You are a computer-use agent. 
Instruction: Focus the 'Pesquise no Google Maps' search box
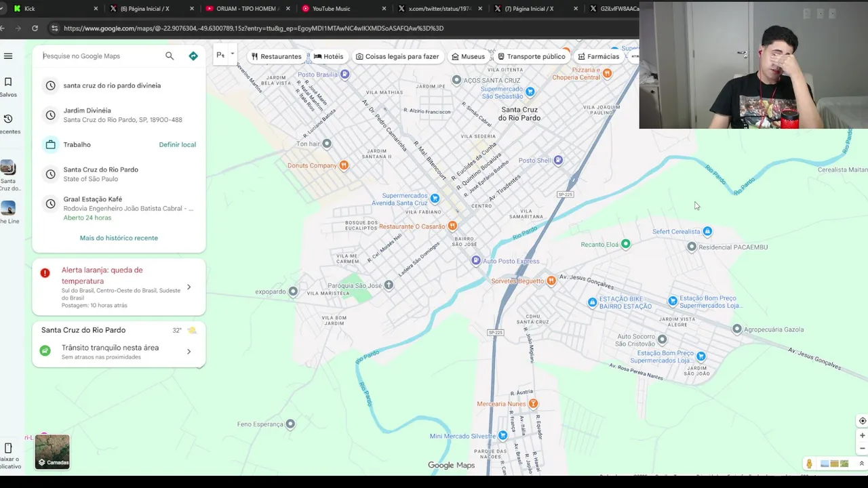pos(100,56)
